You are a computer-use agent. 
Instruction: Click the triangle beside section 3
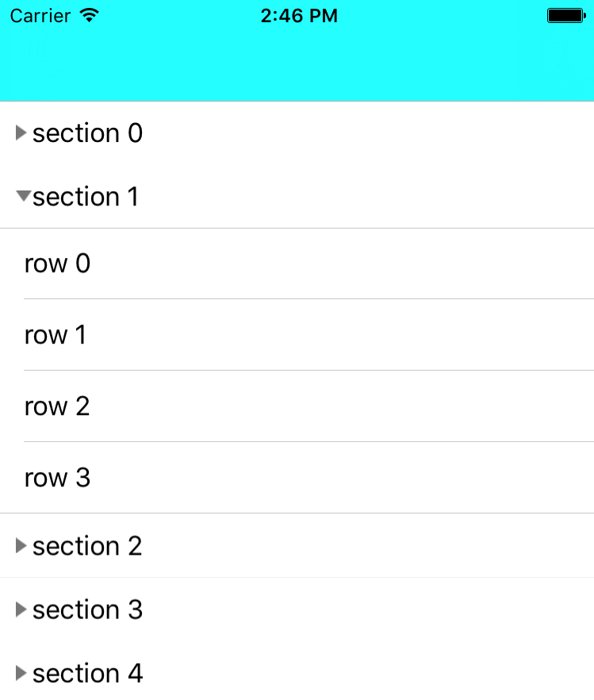click(x=21, y=610)
